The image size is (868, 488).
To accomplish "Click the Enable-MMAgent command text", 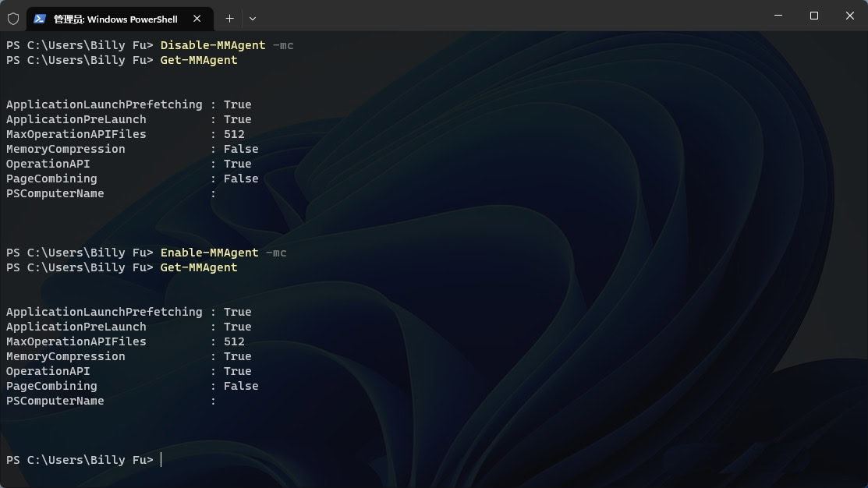I will [x=209, y=253].
